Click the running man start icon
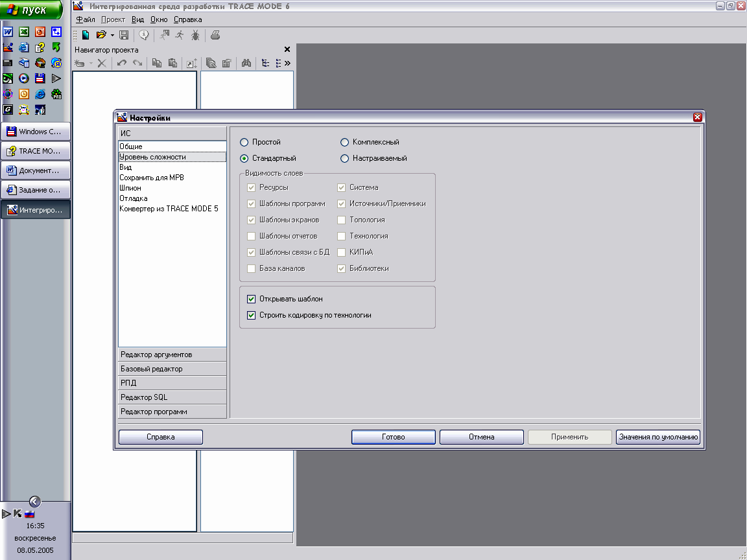This screenshot has width=747, height=560. pos(180,35)
